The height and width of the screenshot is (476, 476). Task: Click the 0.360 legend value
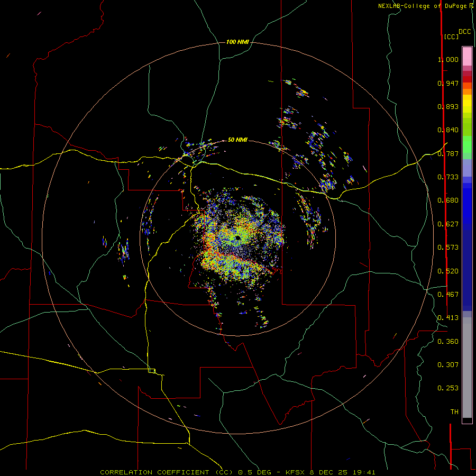(448, 342)
